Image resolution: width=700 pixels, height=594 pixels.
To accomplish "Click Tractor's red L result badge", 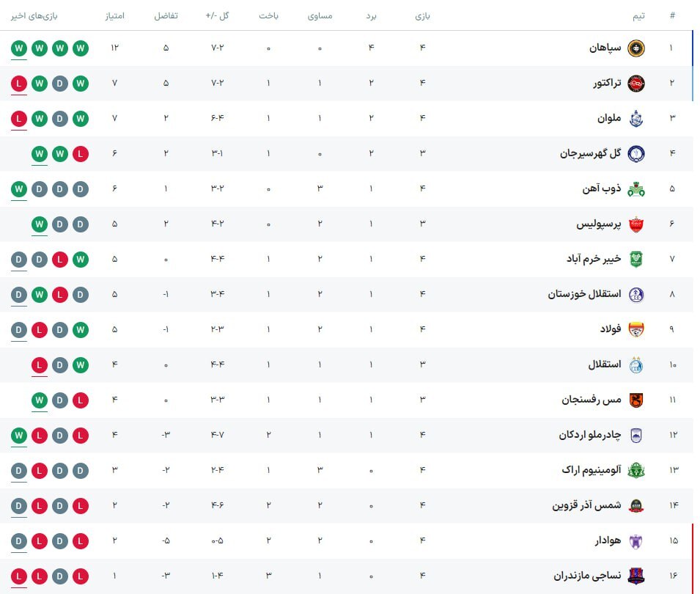I will (x=19, y=84).
